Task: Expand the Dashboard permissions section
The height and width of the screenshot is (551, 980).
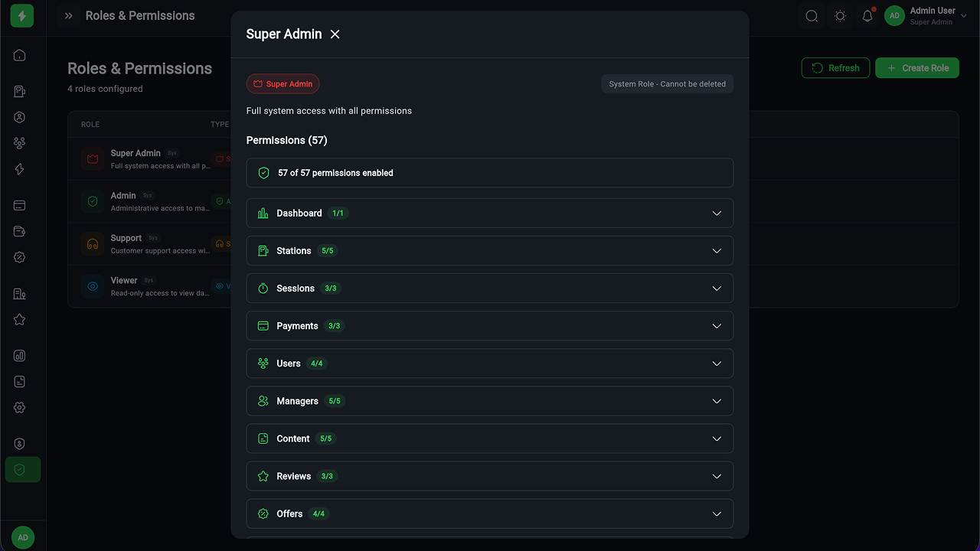Action: pyautogui.click(x=489, y=214)
